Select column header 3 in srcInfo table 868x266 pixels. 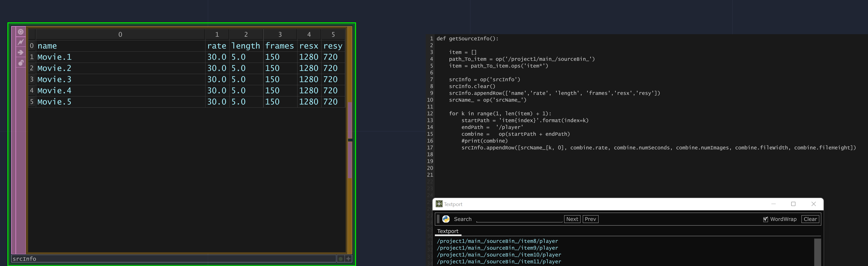pyautogui.click(x=280, y=34)
